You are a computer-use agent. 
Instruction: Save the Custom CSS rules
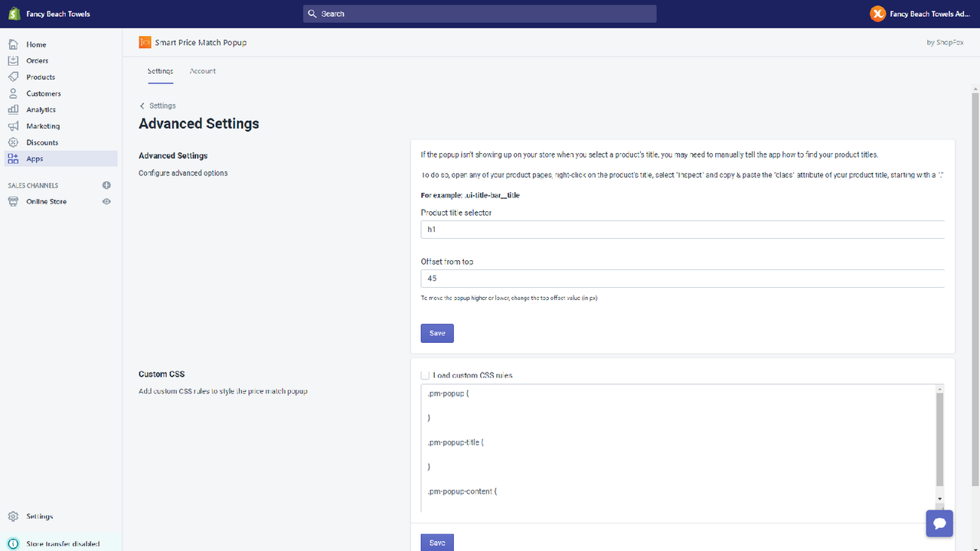(x=436, y=542)
